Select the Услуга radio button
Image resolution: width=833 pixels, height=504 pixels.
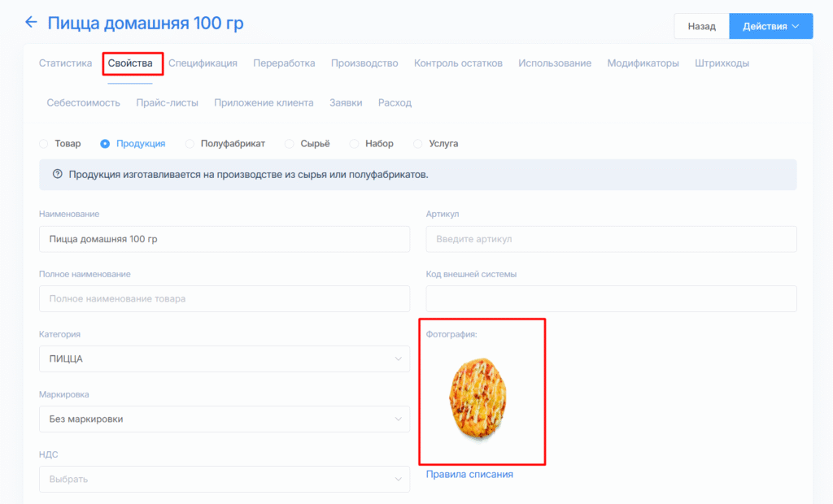point(418,144)
